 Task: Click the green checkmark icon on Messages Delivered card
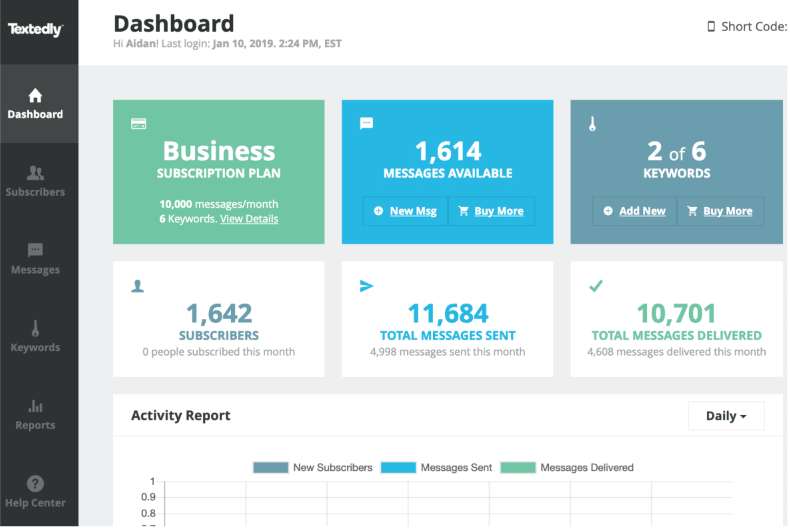pyautogui.click(x=596, y=286)
